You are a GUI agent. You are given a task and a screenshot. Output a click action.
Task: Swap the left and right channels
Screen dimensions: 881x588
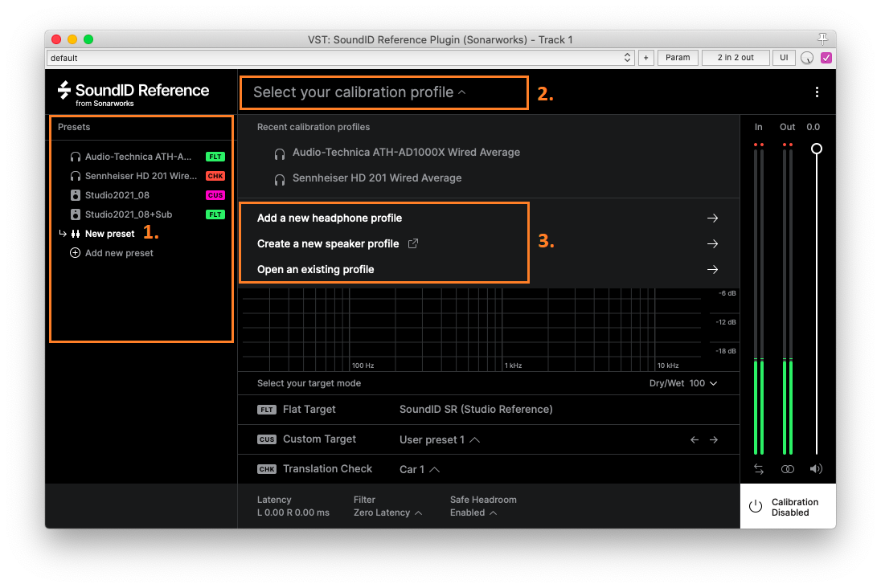click(x=759, y=469)
